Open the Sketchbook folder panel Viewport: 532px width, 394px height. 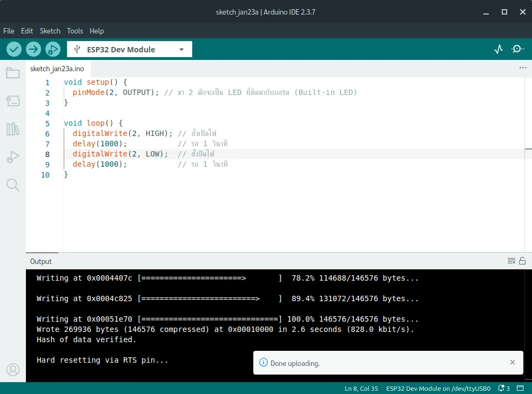13,73
